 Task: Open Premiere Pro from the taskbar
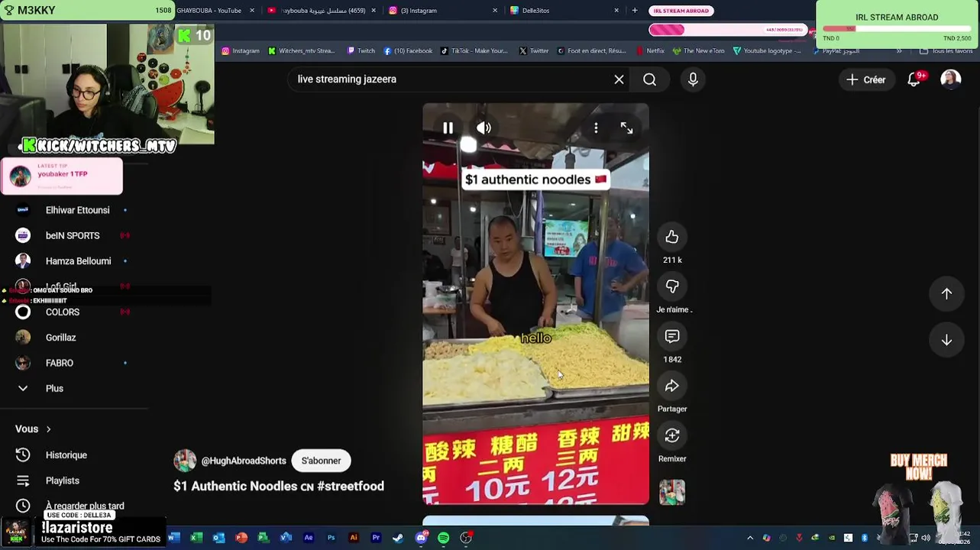pos(376,538)
